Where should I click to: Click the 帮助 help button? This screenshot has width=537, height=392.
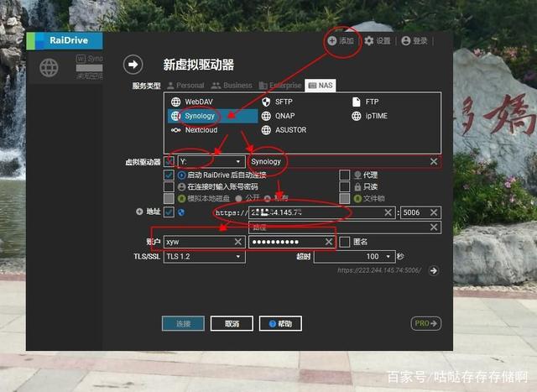tap(280, 323)
